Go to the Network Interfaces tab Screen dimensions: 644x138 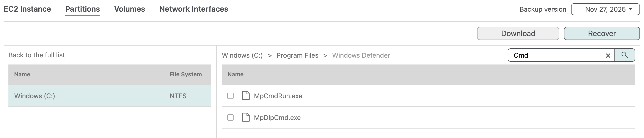tap(193, 9)
